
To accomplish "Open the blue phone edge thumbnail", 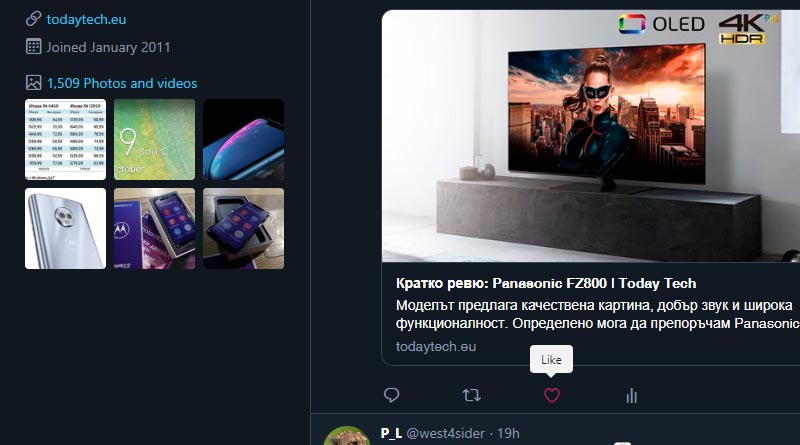I will pyautogui.click(x=243, y=139).
